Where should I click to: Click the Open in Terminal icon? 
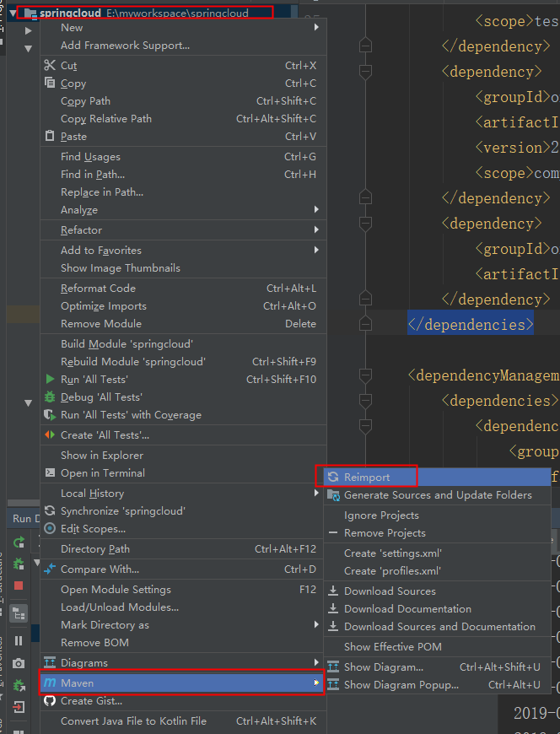point(50,472)
